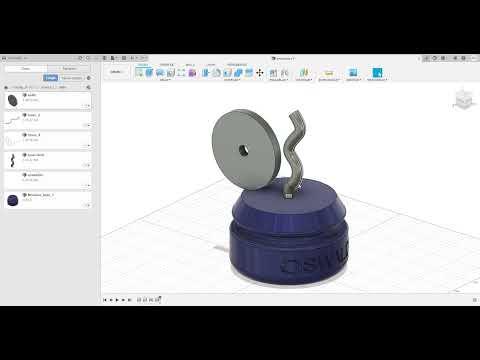Image resolution: width=480 pixels, height=360 pixels.
Task: Select the Hole tool
Action: tap(171, 72)
